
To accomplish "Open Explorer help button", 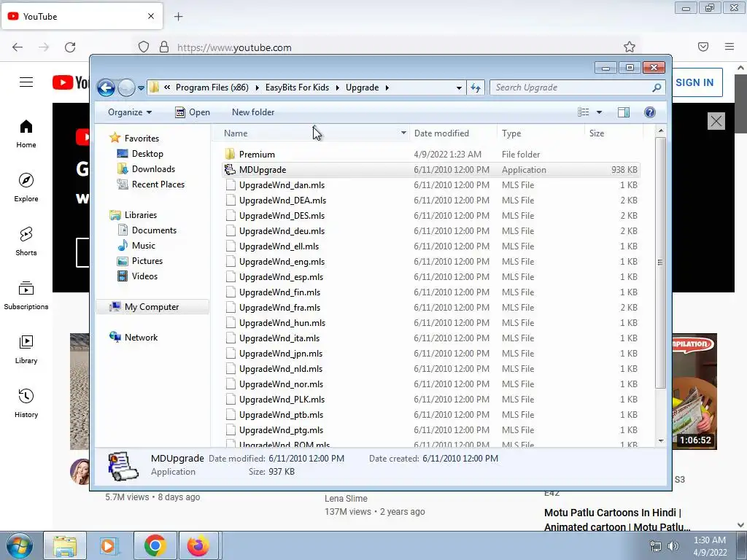I will tap(650, 112).
